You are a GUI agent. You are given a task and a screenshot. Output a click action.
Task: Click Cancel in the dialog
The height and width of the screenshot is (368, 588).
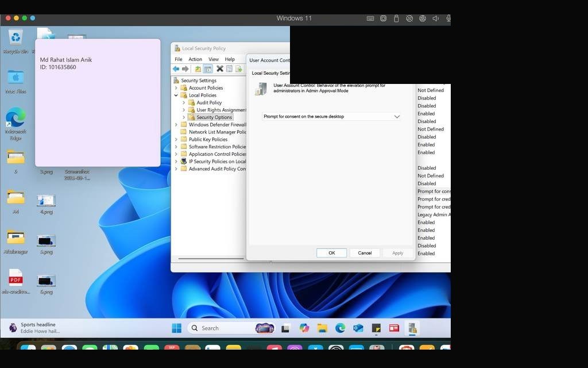coord(365,253)
